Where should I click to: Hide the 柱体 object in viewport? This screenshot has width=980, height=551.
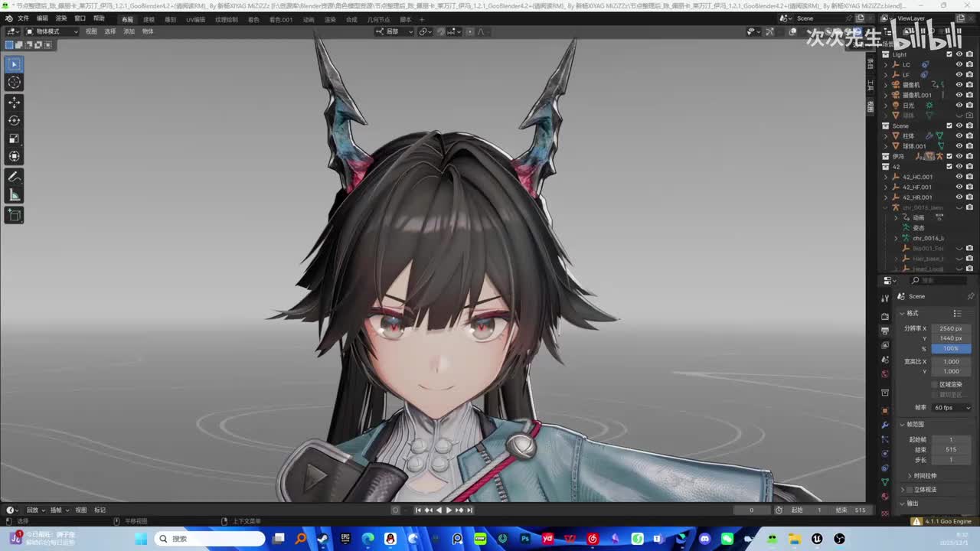[959, 135]
